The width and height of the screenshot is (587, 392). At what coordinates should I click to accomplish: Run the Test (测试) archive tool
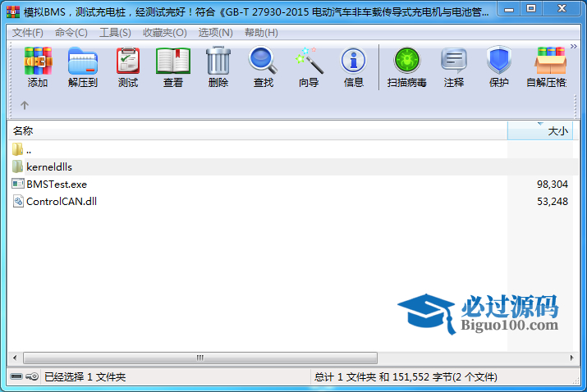pos(128,66)
